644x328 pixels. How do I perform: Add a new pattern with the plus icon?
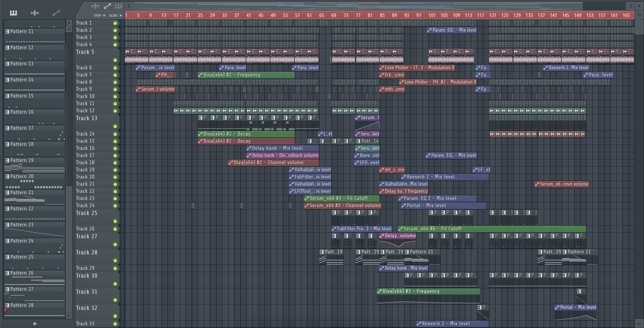(35, 324)
